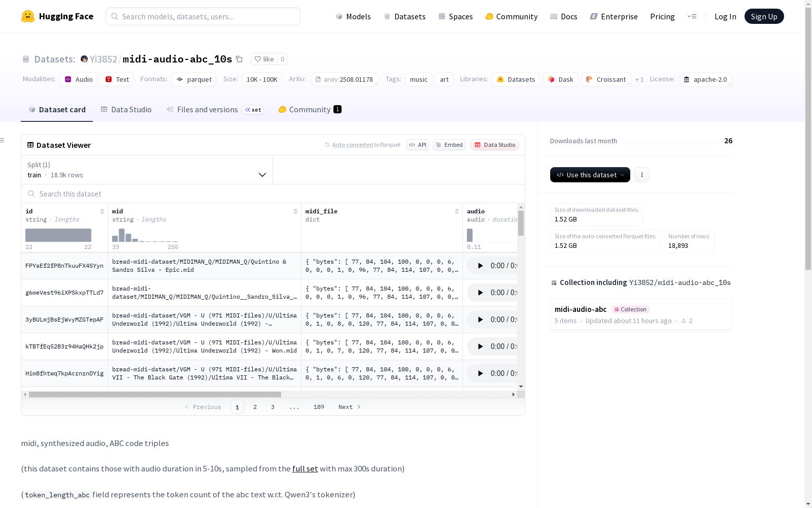Play audio for row FPYaEf2fP8nTkuuFX4SYyn

click(480, 266)
